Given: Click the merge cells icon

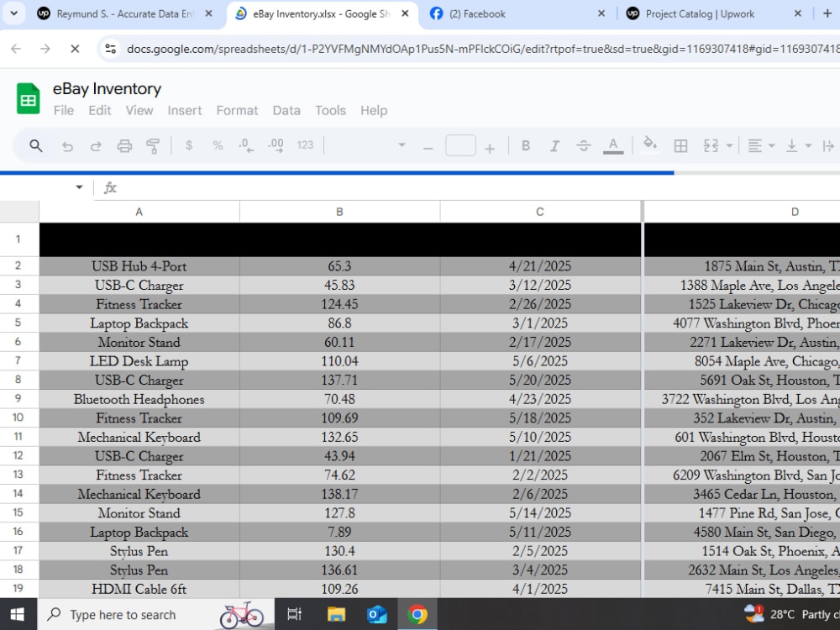Looking at the screenshot, I should point(711,145).
